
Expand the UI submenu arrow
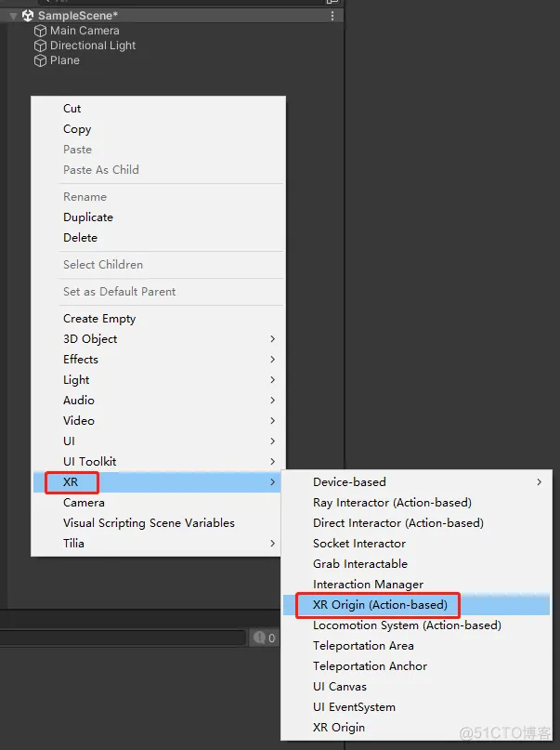pyautogui.click(x=272, y=441)
